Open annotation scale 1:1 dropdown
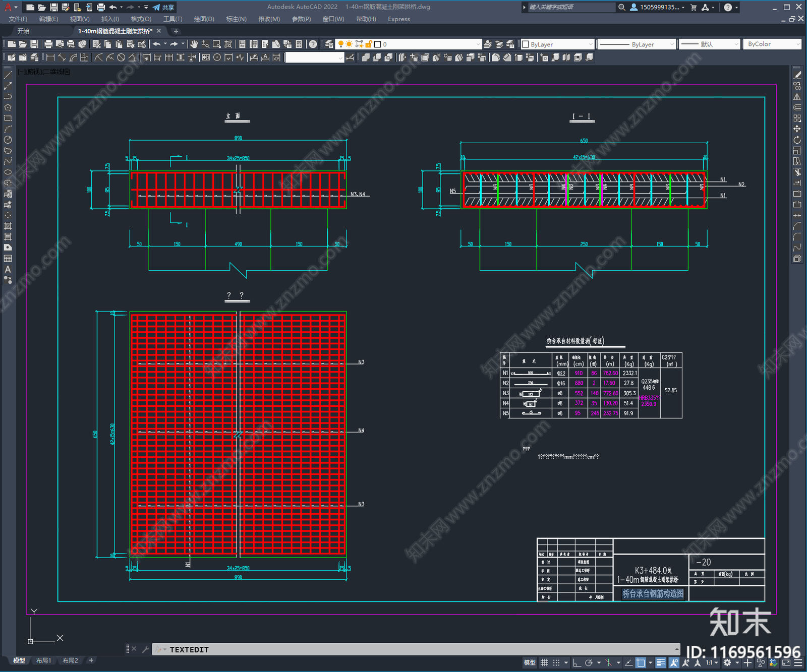Screen dimensions: 807x672 click(712, 662)
